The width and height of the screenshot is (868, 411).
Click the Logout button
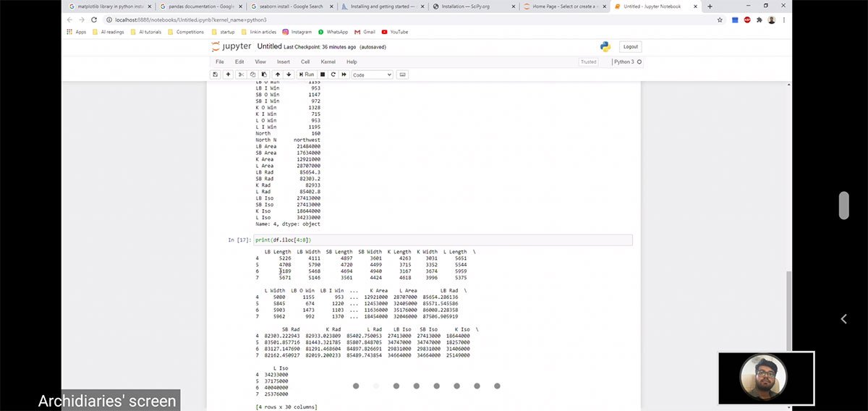click(631, 46)
